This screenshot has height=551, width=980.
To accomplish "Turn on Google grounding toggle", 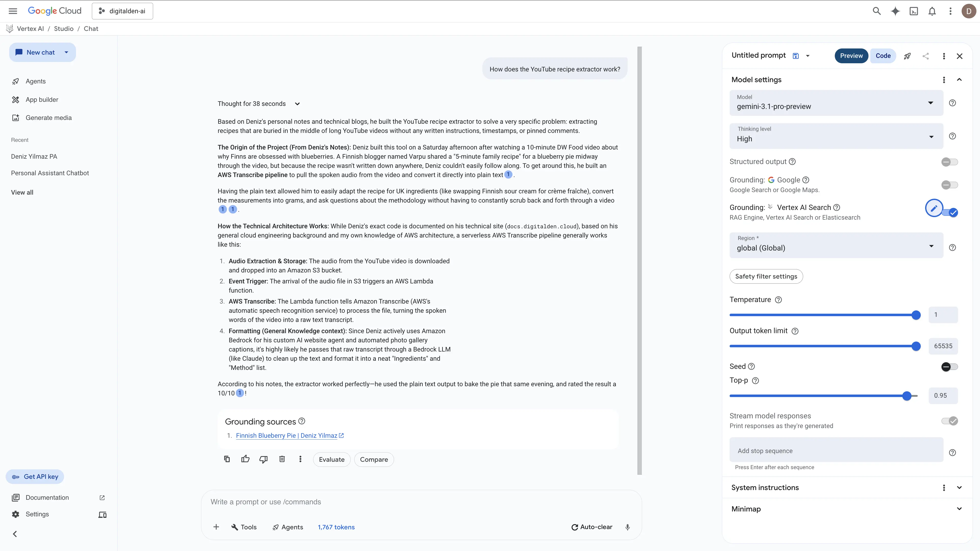I will (x=949, y=185).
